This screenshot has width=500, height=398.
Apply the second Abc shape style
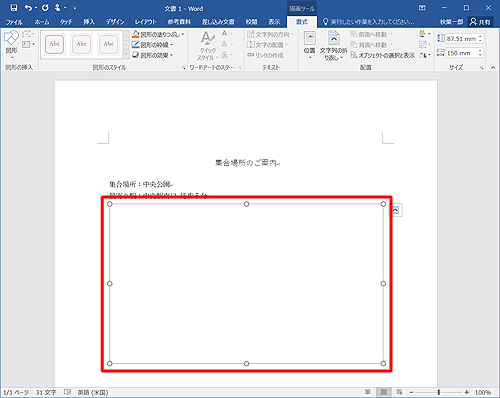tap(81, 44)
